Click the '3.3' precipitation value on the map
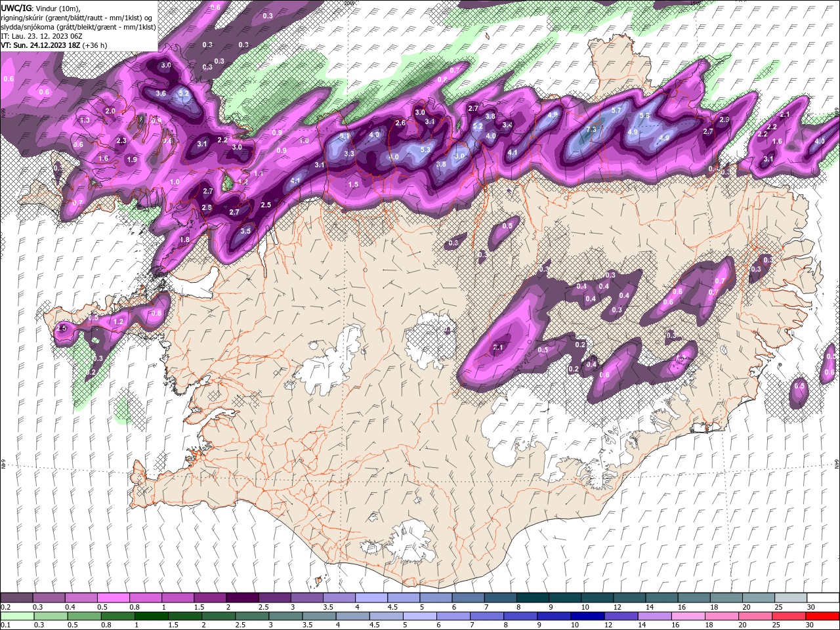 point(349,154)
